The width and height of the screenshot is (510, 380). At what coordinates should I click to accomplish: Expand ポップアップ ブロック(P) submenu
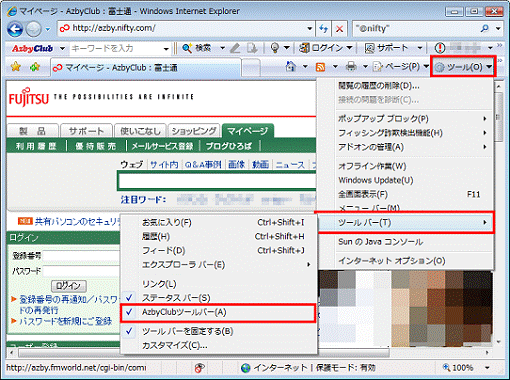pos(405,119)
